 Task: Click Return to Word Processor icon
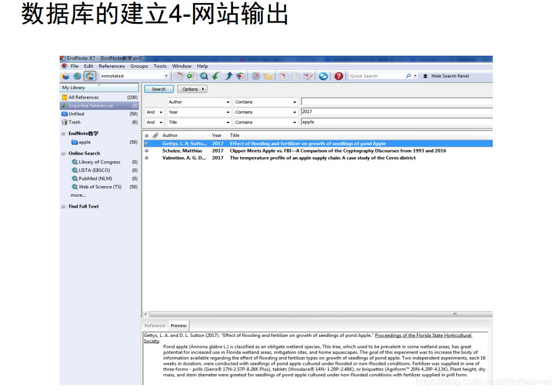tap(308, 76)
